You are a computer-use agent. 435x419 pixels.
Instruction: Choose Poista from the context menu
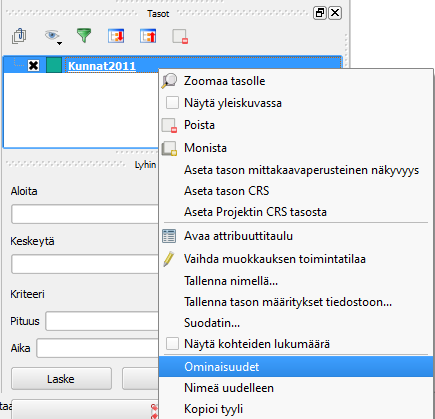(x=296, y=125)
